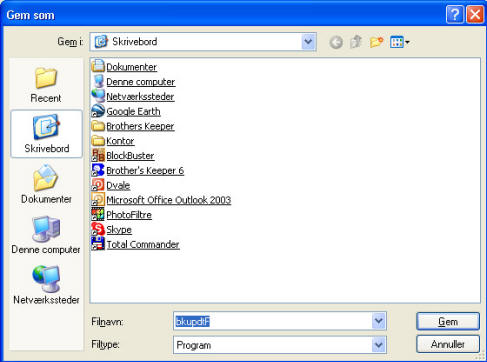Select the BlockBuster shortcut icon
487x362 pixels.
pos(98,155)
